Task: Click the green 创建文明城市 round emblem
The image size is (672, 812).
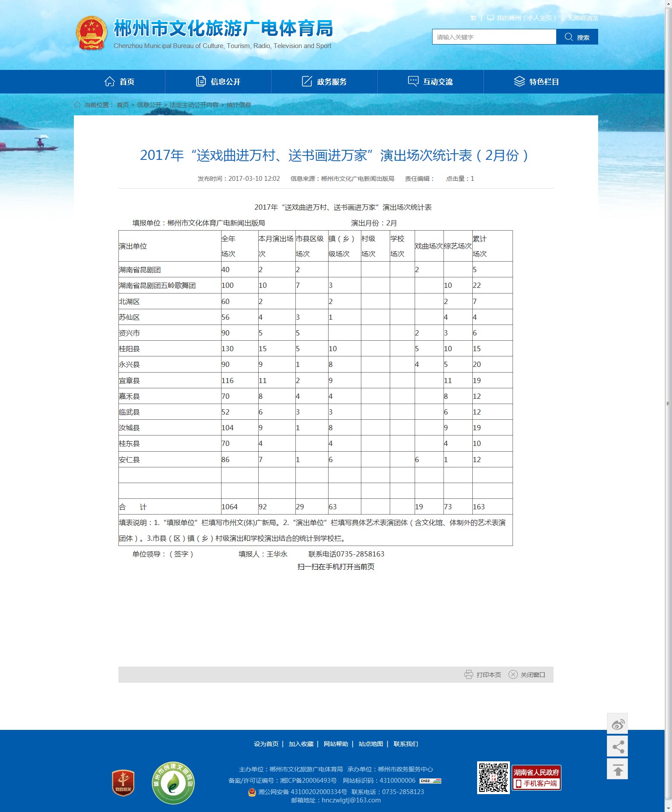Action: tap(173, 783)
